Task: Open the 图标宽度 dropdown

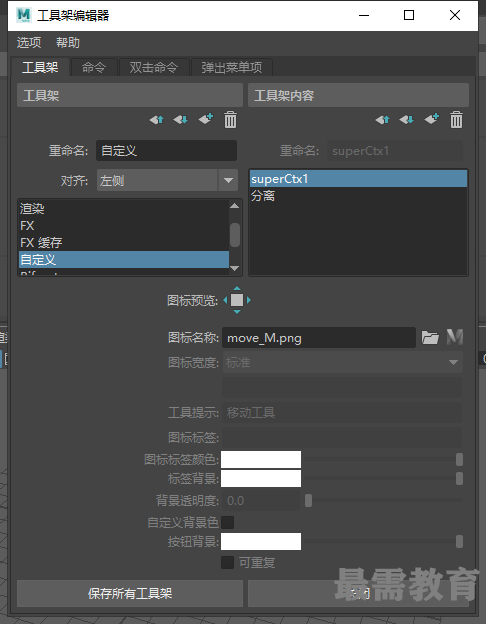Action: (343, 363)
